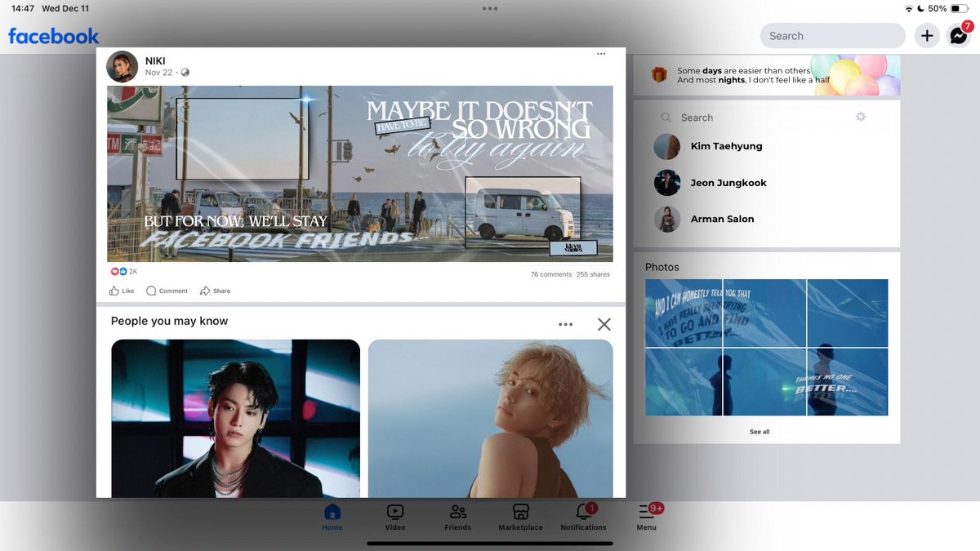Click See all under Photos

[759, 432]
